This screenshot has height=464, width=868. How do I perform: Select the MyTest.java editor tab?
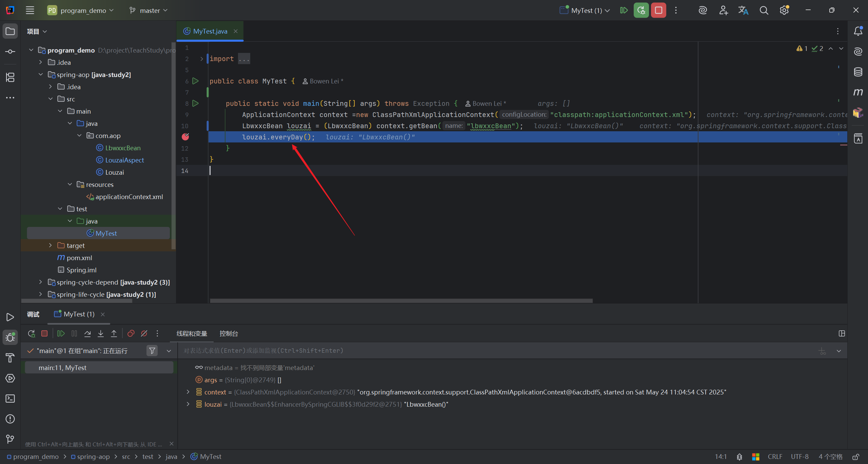(x=210, y=31)
